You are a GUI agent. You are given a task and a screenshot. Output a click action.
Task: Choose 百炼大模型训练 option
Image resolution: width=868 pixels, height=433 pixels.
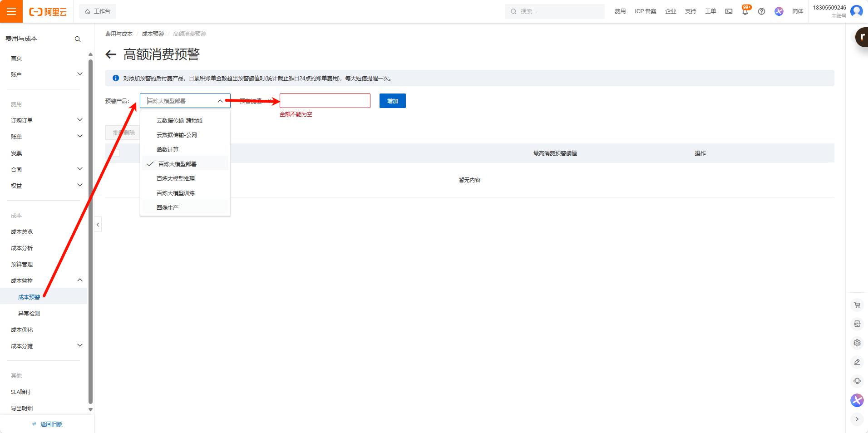pyautogui.click(x=185, y=193)
